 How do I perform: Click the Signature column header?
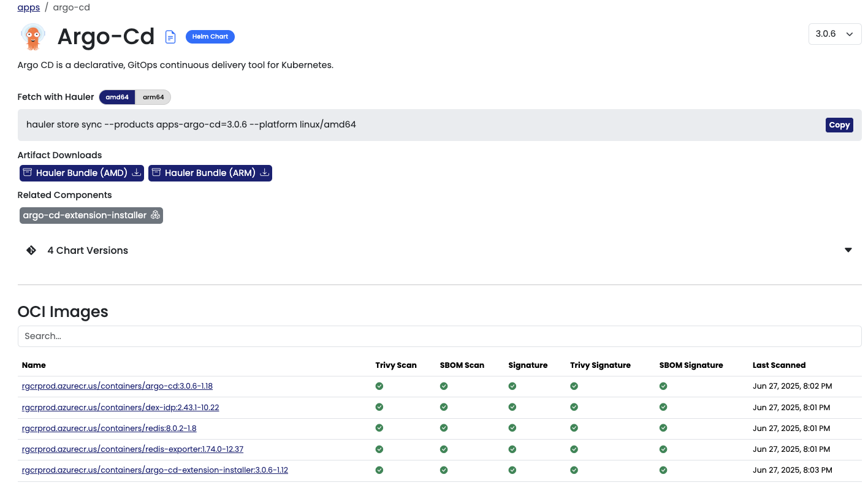[x=528, y=365]
